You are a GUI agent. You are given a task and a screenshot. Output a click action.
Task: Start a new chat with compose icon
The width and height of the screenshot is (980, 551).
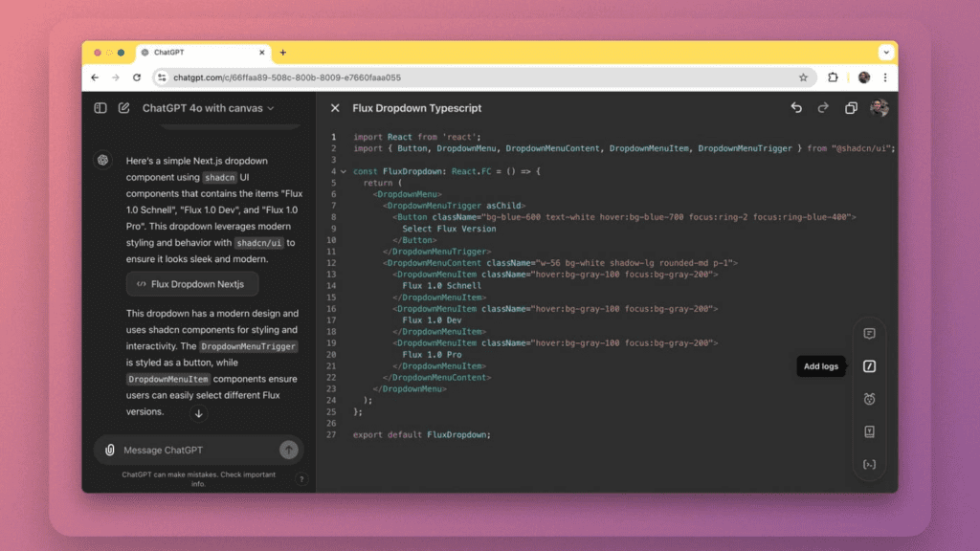123,108
